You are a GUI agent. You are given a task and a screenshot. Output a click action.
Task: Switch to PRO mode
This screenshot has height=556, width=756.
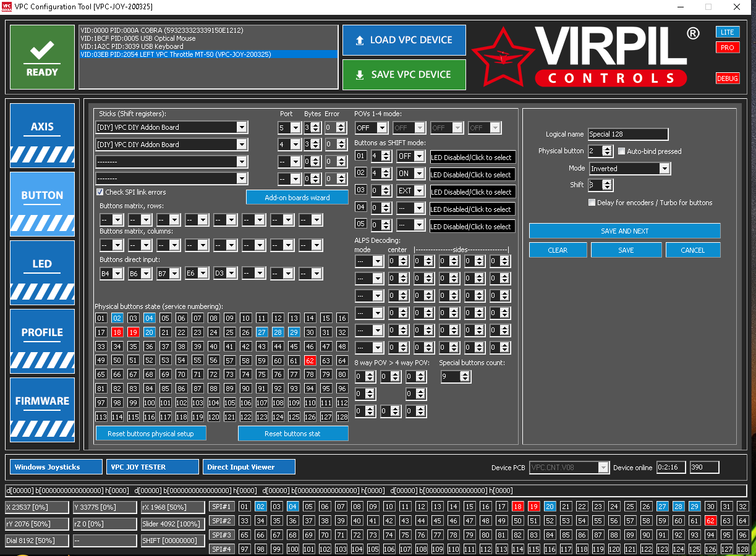(728, 48)
